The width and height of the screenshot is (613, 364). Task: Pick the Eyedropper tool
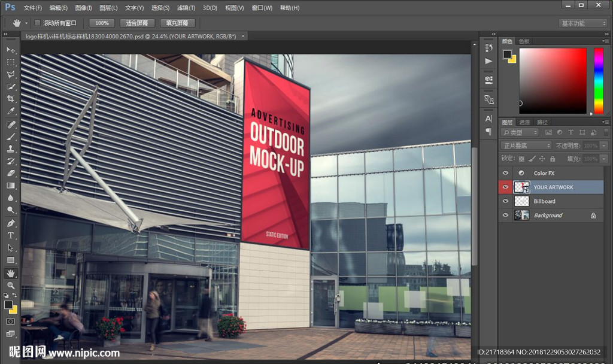(x=11, y=111)
